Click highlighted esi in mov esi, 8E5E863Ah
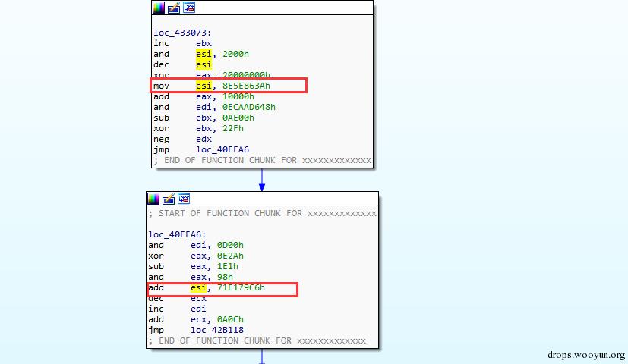Image resolution: width=628 pixels, height=364 pixels. (204, 86)
